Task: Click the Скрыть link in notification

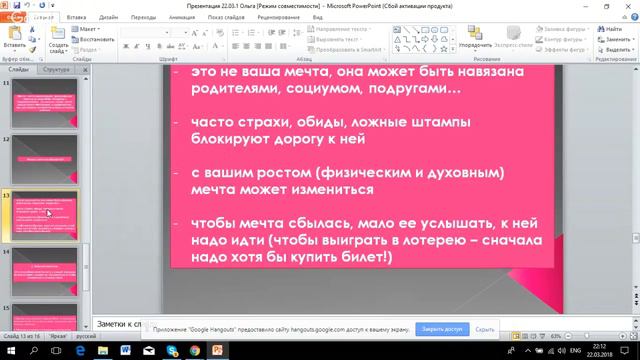Action: (485, 329)
